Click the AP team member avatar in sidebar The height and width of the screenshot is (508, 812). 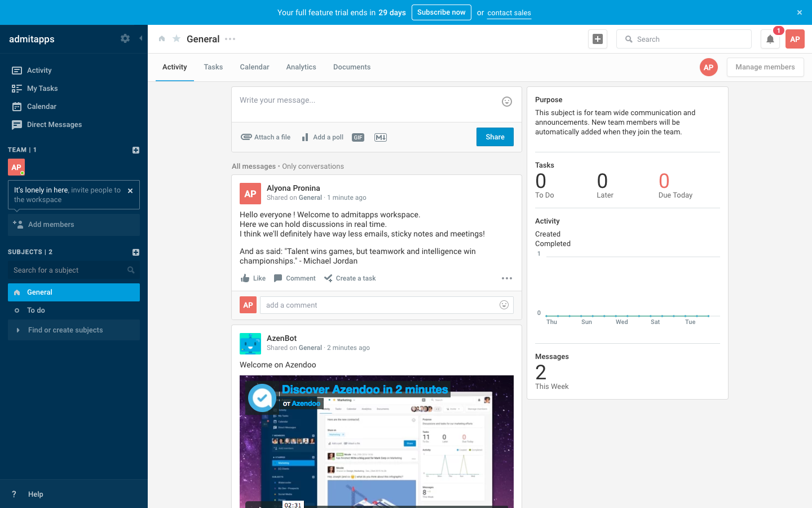16,167
